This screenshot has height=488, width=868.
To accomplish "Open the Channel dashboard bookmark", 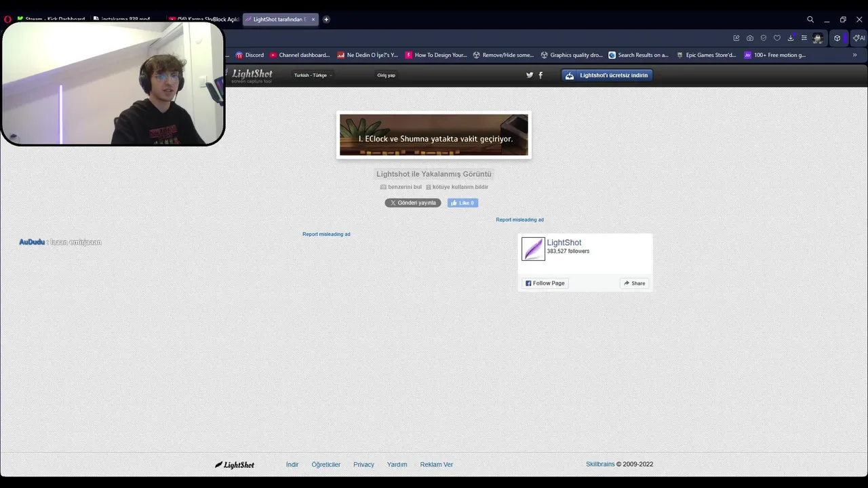I will point(300,55).
